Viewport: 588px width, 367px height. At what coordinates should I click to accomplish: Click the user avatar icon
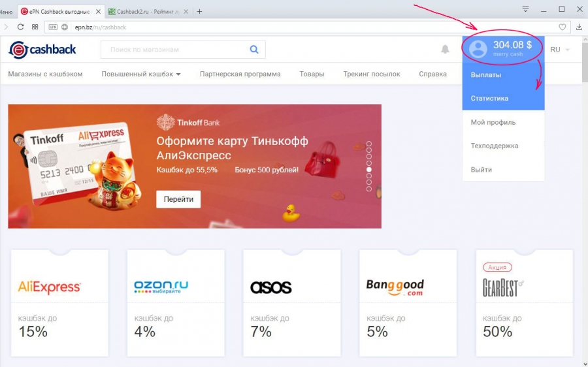pyautogui.click(x=478, y=49)
